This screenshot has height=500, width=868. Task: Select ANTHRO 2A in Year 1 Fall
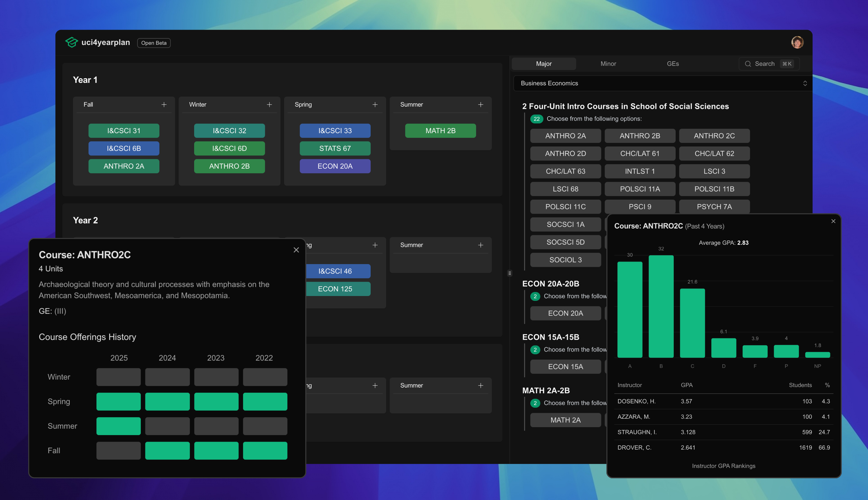pyautogui.click(x=124, y=166)
